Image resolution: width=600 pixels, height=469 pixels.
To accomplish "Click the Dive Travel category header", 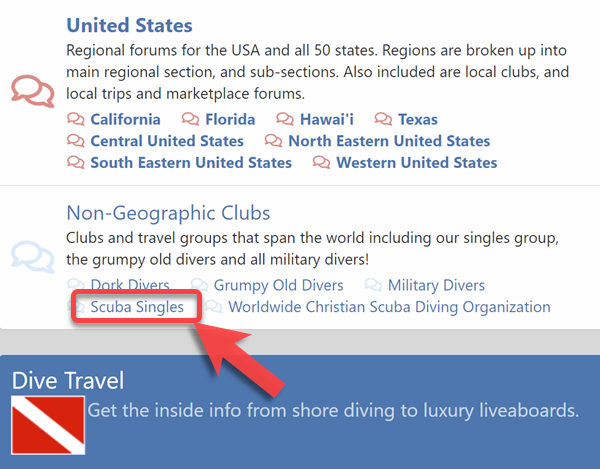I will (x=68, y=380).
